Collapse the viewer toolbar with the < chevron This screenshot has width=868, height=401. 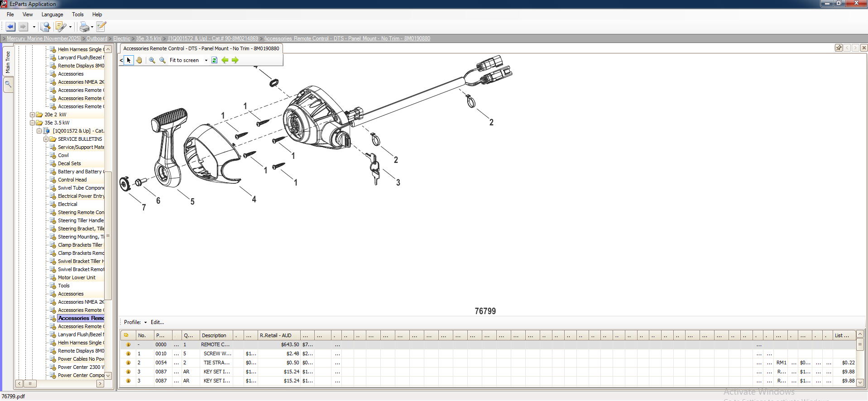(x=121, y=60)
